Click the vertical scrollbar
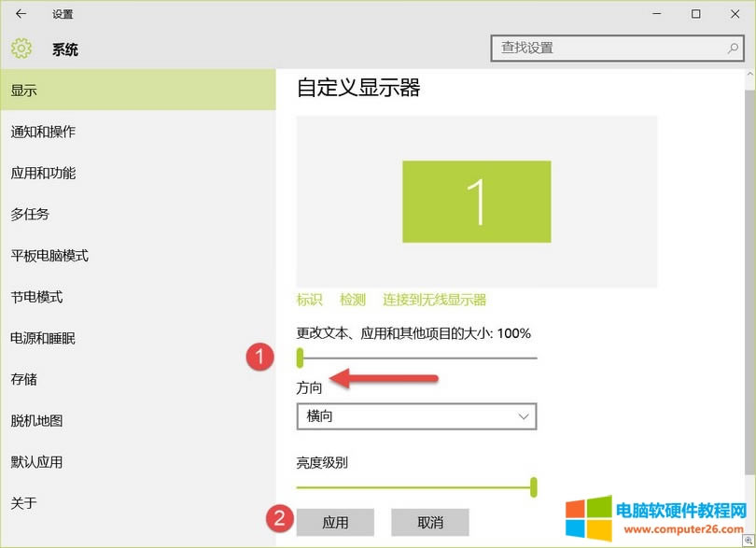756x548 pixels. pyautogui.click(x=749, y=282)
